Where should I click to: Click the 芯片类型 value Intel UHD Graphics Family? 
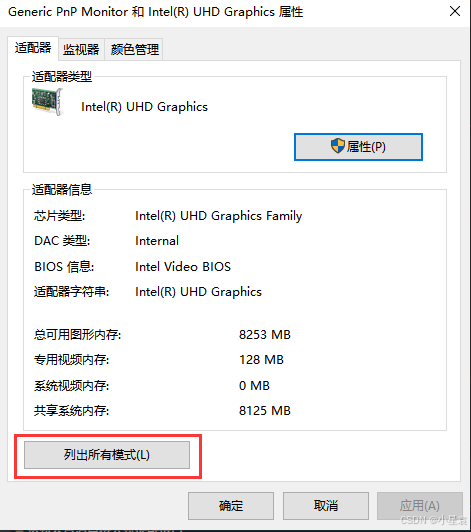219,216
